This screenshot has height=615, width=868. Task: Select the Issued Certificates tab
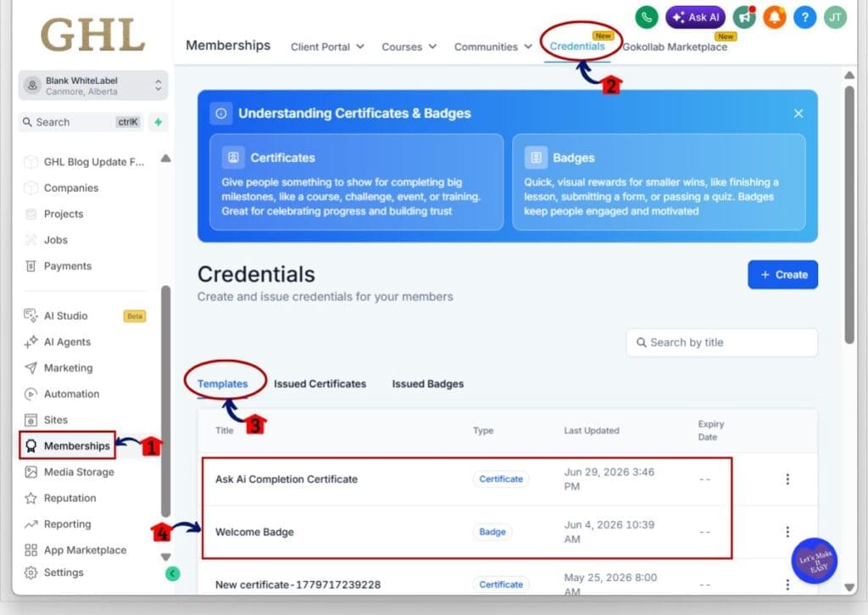click(320, 384)
